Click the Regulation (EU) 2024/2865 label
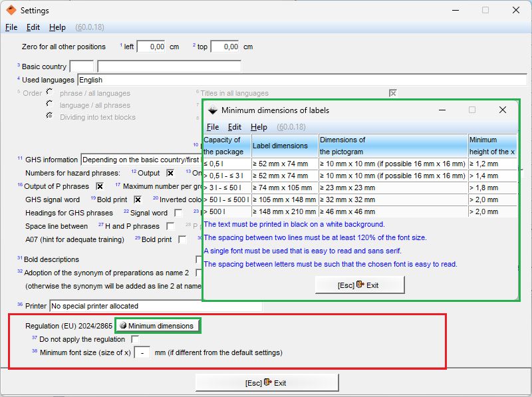 click(x=68, y=326)
